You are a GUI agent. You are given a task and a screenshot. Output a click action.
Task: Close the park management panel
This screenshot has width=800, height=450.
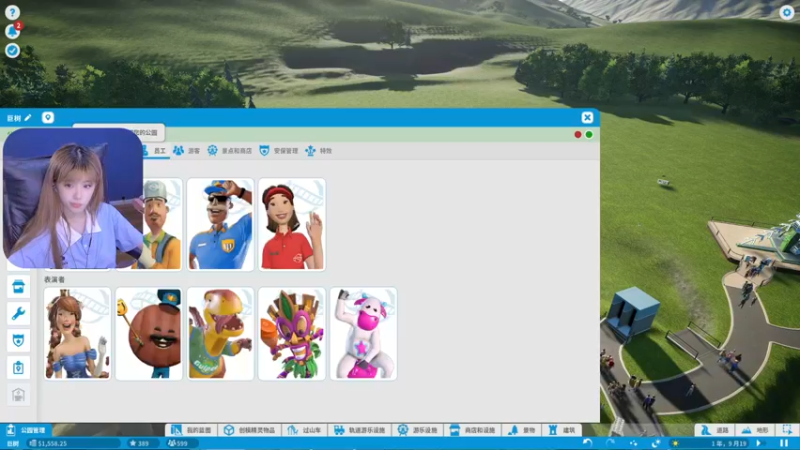pos(587,118)
